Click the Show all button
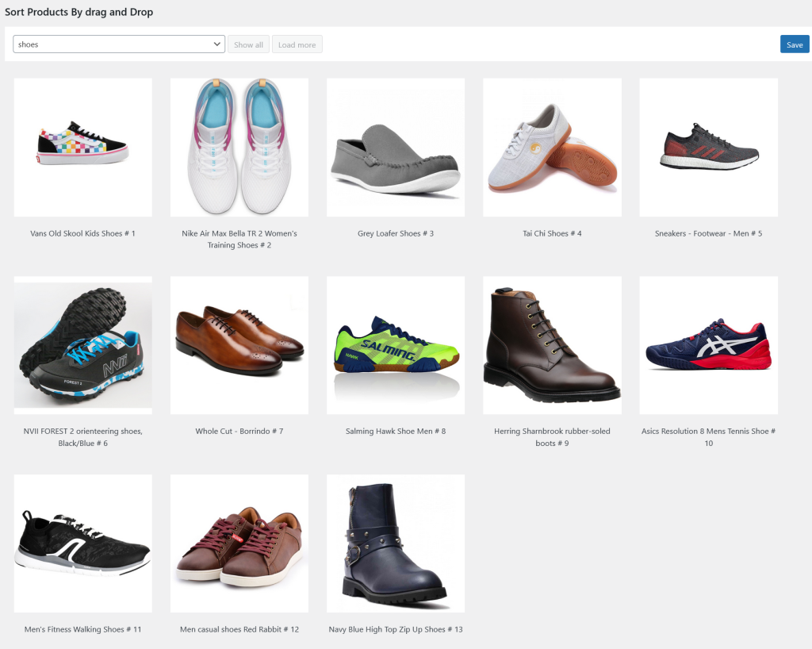This screenshot has width=812, height=649. click(x=248, y=44)
